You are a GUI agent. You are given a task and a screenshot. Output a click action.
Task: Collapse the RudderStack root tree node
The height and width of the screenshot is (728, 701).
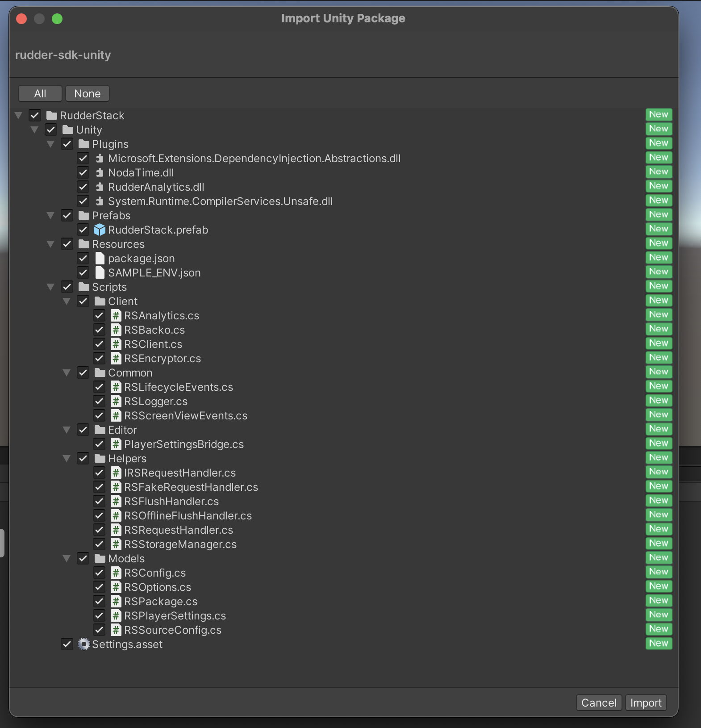pos(18,116)
